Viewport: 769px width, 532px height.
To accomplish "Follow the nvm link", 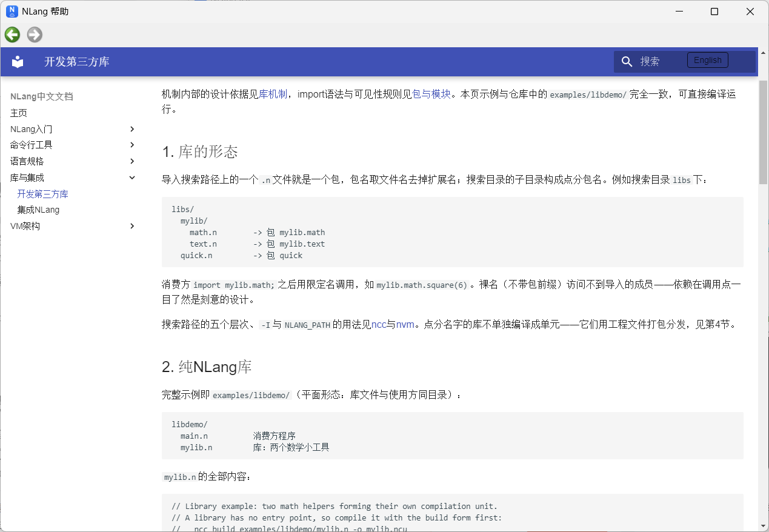I will 405,324.
